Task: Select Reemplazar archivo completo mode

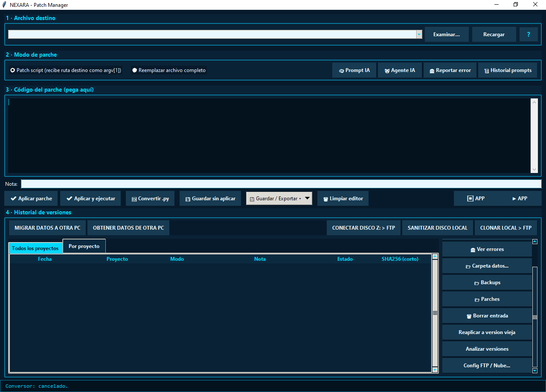Action: (x=169, y=70)
